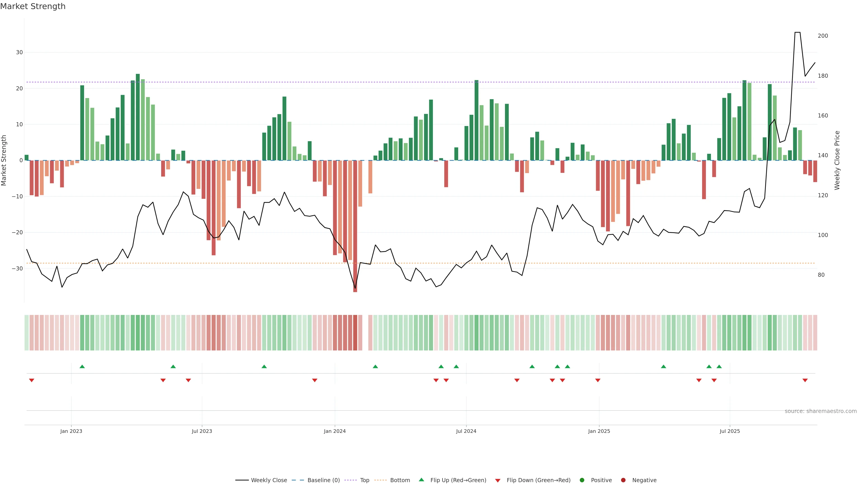Click the Flip Down red triangle legend icon
This screenshot has width=868, height=488.
[x=498, y=481]
